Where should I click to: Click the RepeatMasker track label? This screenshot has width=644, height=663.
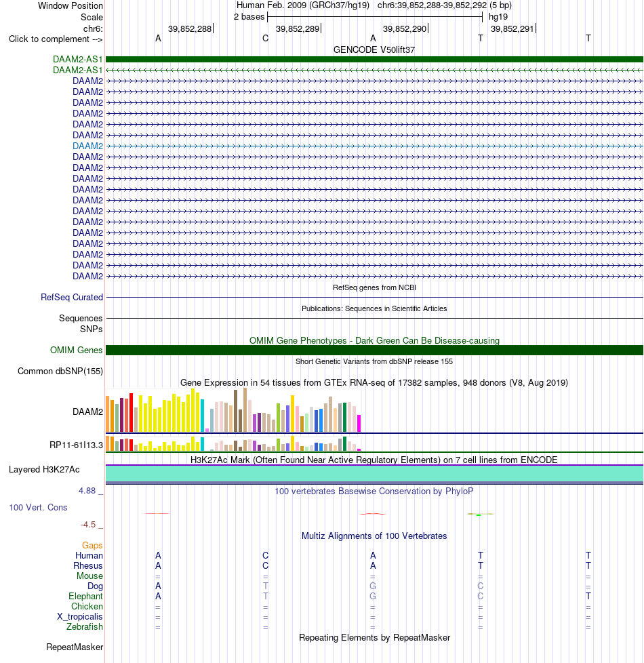75,647
